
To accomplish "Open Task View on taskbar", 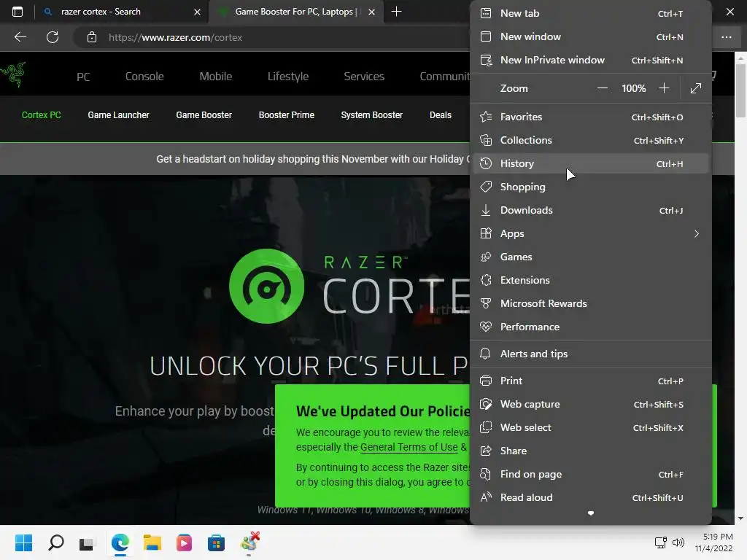I will pyautogui.click(x=87, y=542).
